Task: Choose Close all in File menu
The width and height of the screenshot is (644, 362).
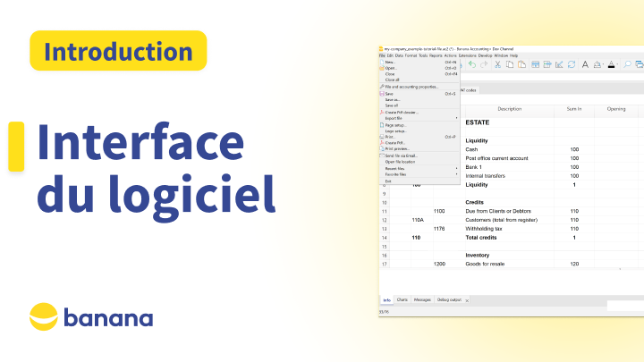Action: point(419,80)
